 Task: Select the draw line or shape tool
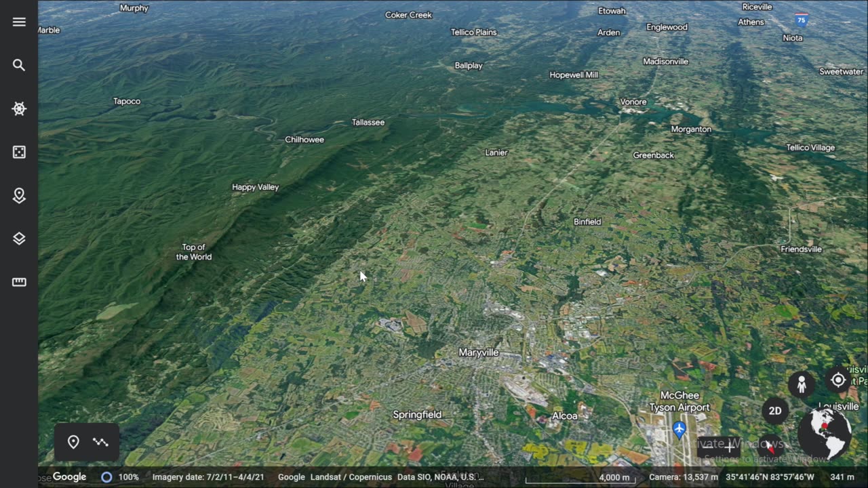(100, 442)
